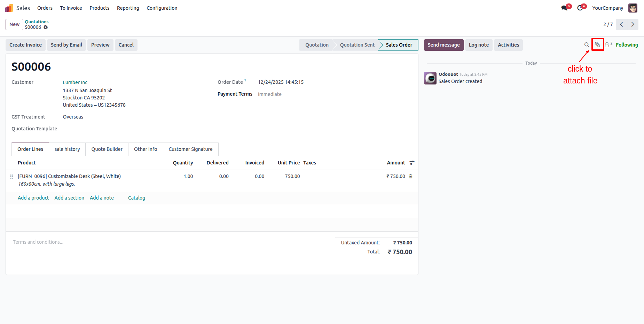644x324 pixels.
Task: Click the Sales app name in navbar
Action: [23, 8]
